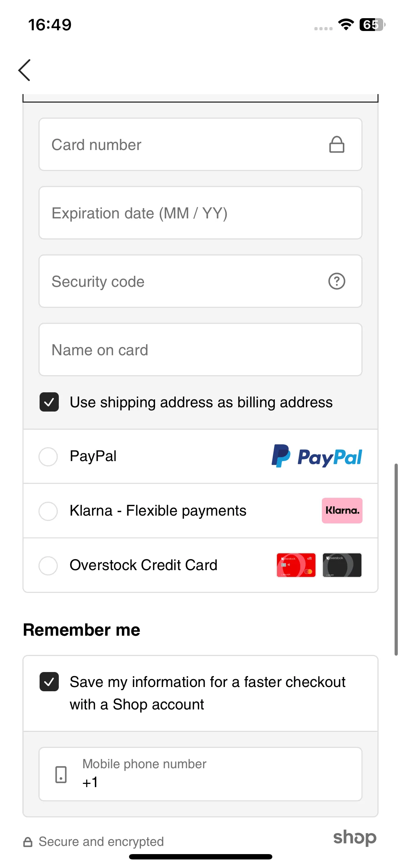This screenshot has width=401, height=868.
Task: Open the security code help icon
Action: coord(336,281)
